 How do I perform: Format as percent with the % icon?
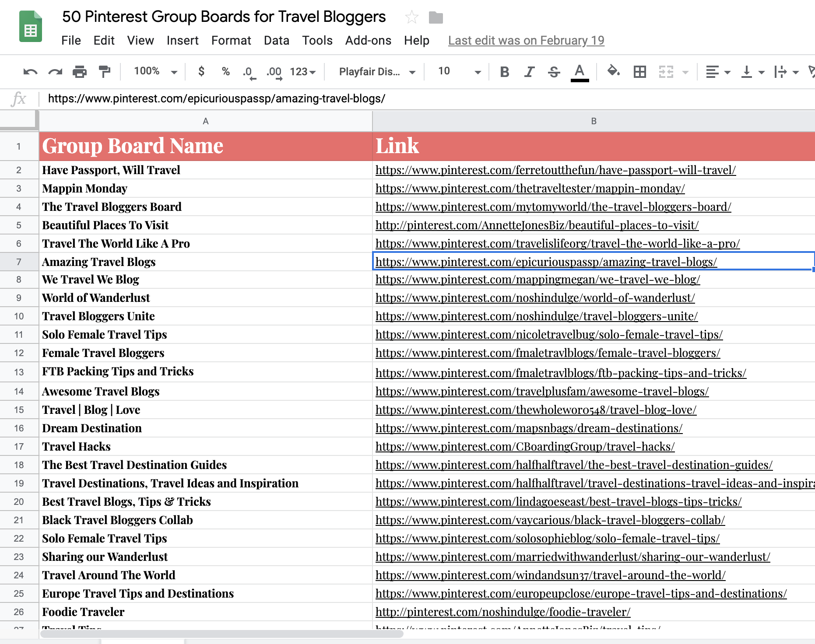(x=226, y=71)
